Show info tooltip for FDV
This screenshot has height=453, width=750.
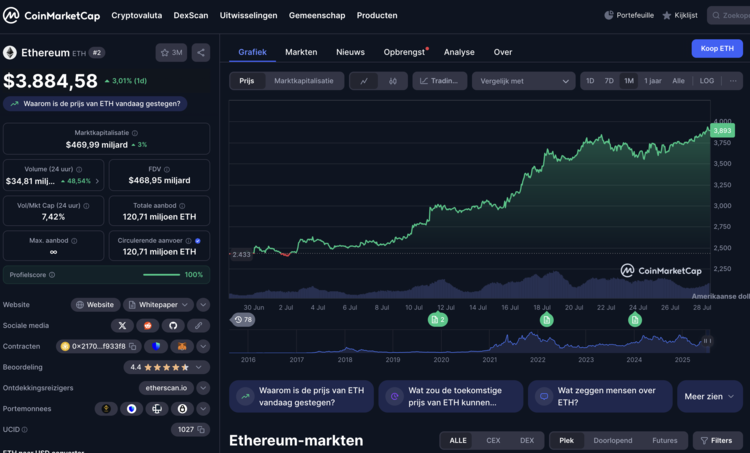click(x=167, y=169)
